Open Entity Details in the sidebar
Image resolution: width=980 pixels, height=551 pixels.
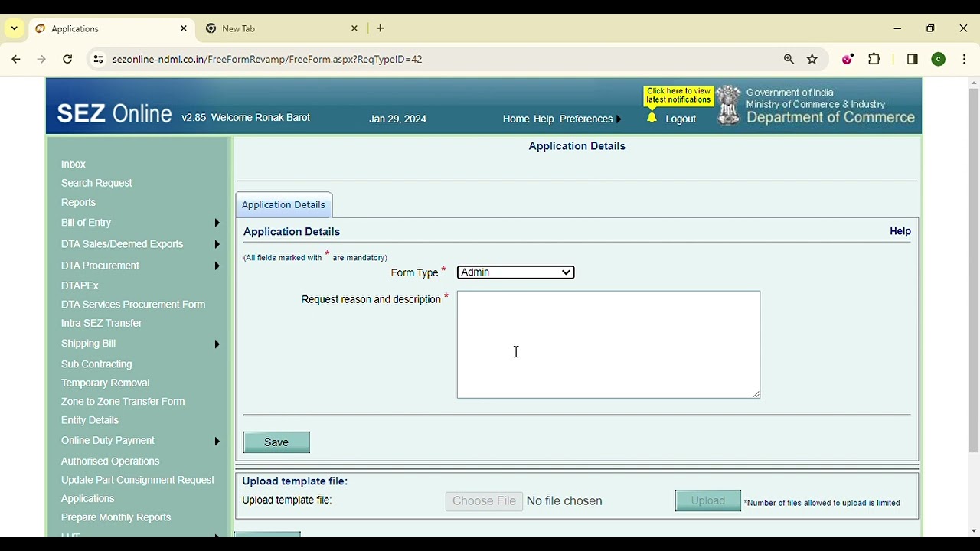(x=90, y=420)
